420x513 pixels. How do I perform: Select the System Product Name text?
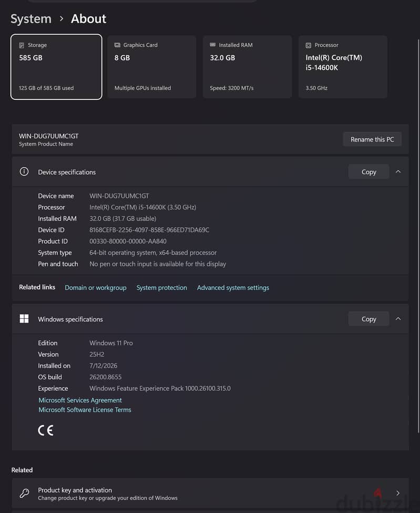point(46,144)
